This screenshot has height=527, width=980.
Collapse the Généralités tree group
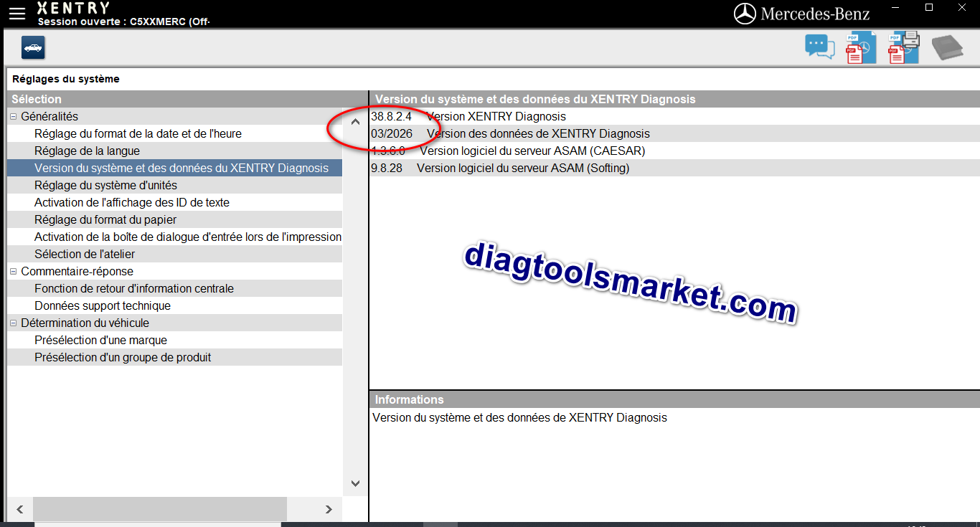coord(13,116)
